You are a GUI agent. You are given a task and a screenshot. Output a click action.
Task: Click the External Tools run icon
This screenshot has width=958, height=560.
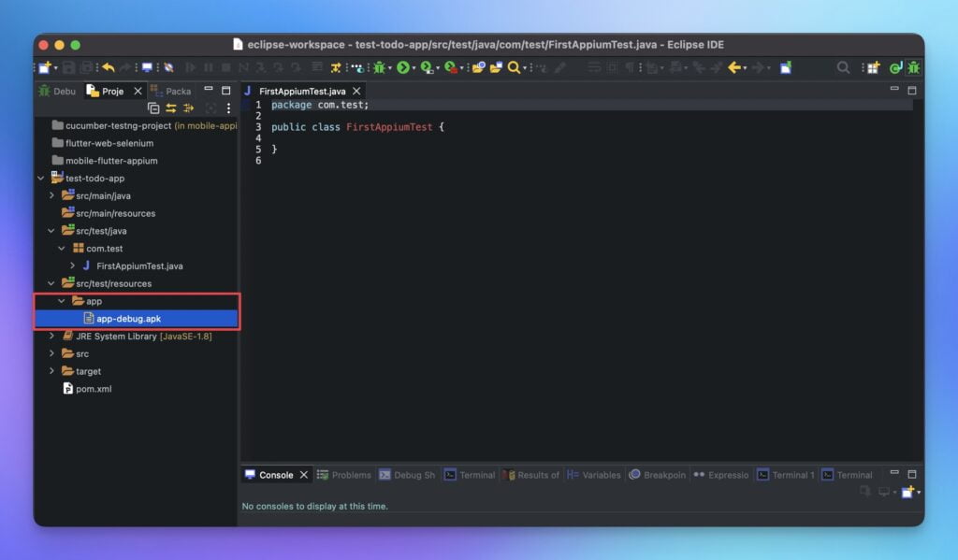(x=451, y=68)
